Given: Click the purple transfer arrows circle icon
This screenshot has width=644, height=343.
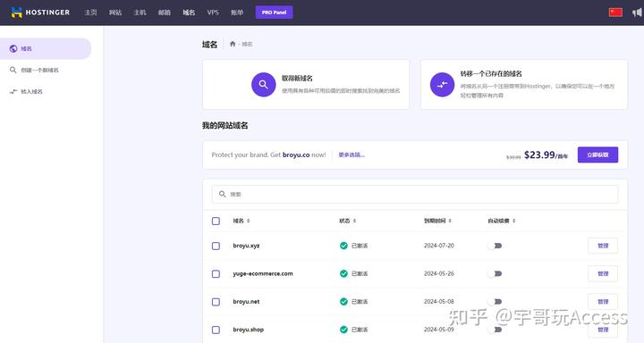Looking at the screenshot, I should [x=442, y=85].
